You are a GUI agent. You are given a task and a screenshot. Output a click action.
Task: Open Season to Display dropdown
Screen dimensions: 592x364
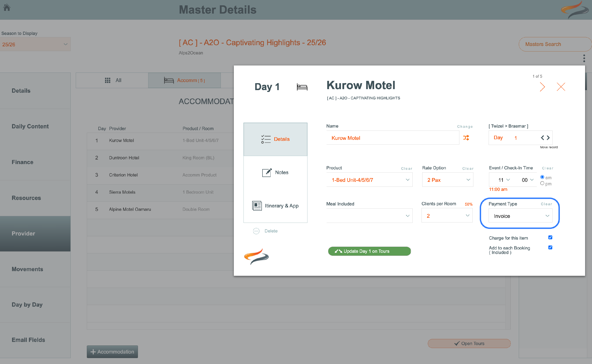pyautogui.click(x=35, y=44)
